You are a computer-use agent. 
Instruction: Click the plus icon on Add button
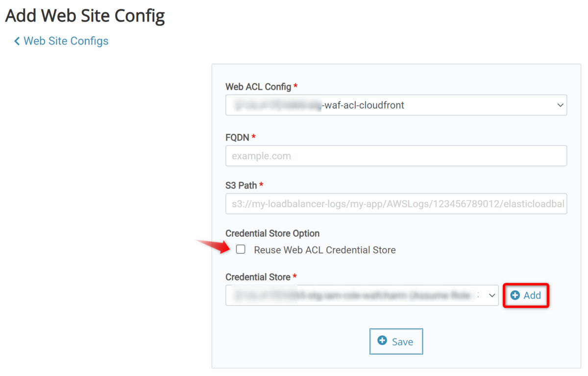click(x=515, y=295)
